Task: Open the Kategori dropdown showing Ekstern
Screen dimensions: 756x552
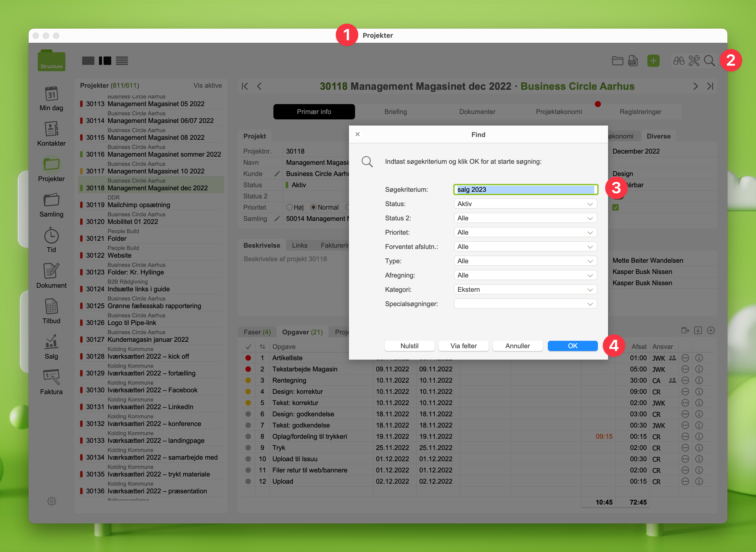Action: (x=525, y=290)
